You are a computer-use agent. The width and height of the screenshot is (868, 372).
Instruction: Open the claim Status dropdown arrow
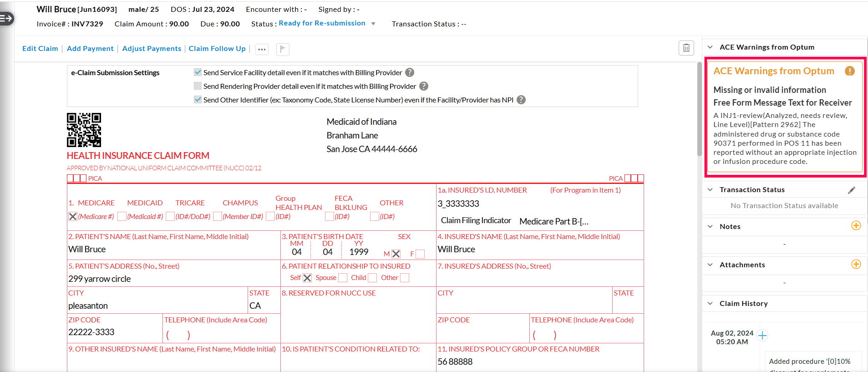point(373,24)
